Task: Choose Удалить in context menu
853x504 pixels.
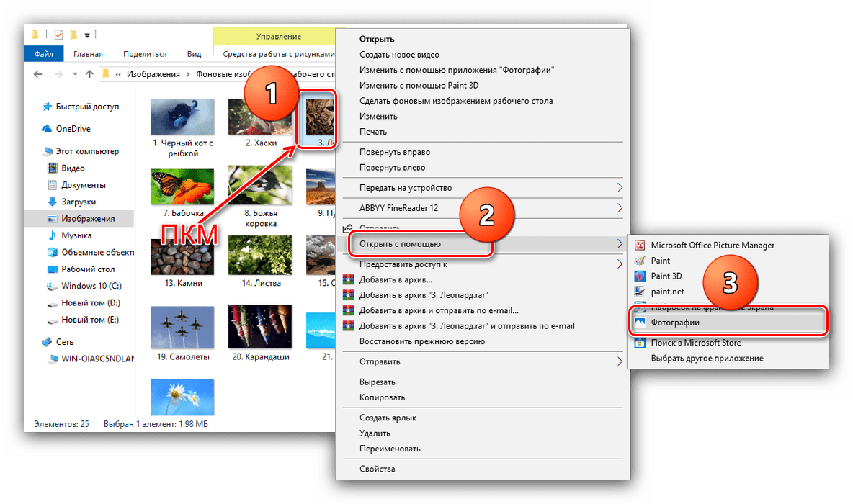Action: click(x=375, y=433)
